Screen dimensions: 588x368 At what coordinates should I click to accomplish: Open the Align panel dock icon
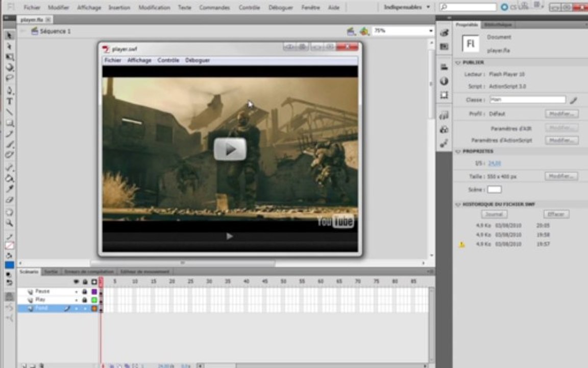tap(444, 67)
